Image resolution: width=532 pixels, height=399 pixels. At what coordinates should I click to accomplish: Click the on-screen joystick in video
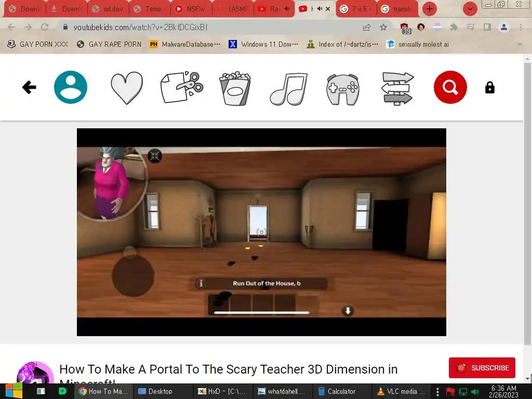[133, 275]
